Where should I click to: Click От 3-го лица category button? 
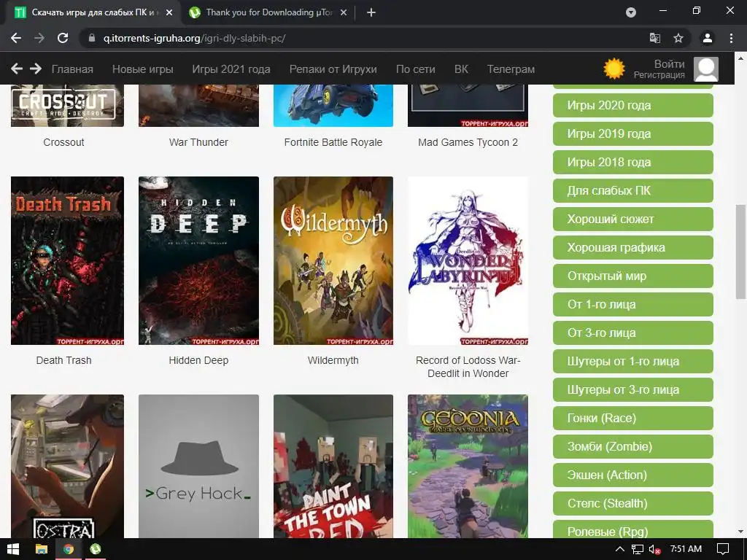pos(633,332)
